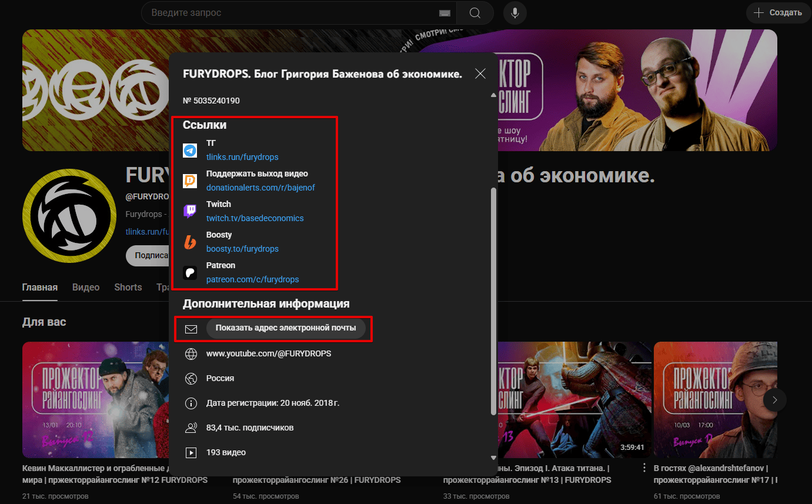Click the purple Twitch icon
This screenshot has height=504, width=812.
click(x=190, y=211)
